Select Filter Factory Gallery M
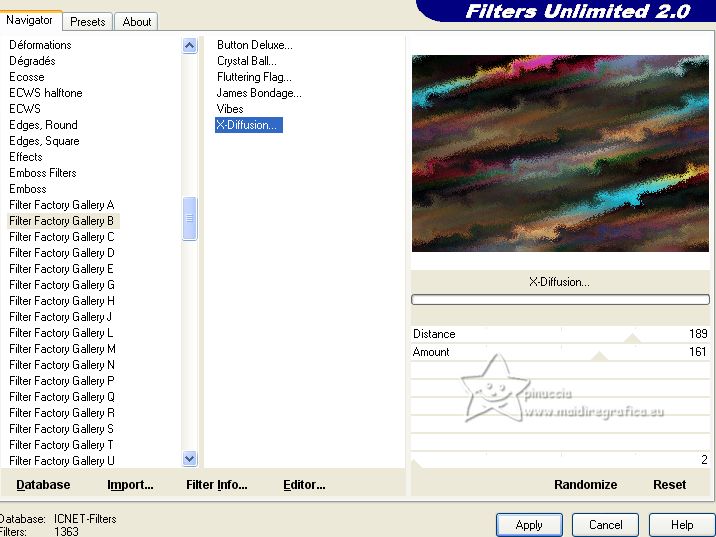Image resolution: width=716 pixels, height=537 pixels. (x=62, y=348)
